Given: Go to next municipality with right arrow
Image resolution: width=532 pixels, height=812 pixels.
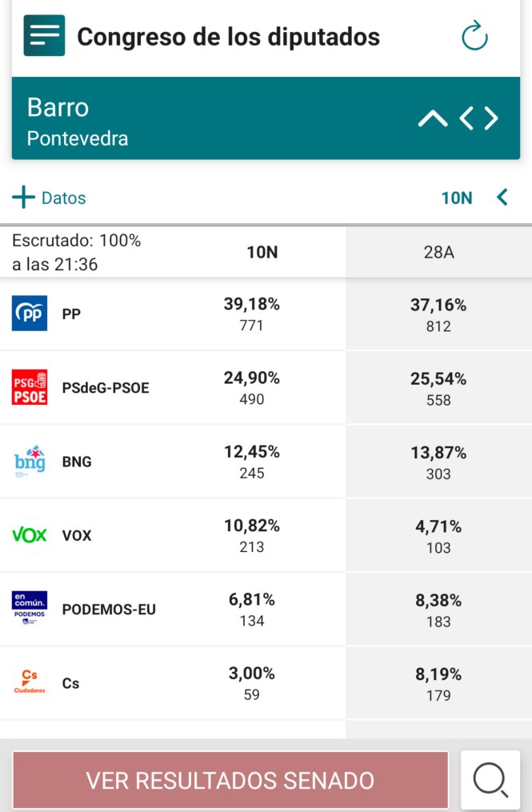Looking at the screenshot, I should coord(491,119).
